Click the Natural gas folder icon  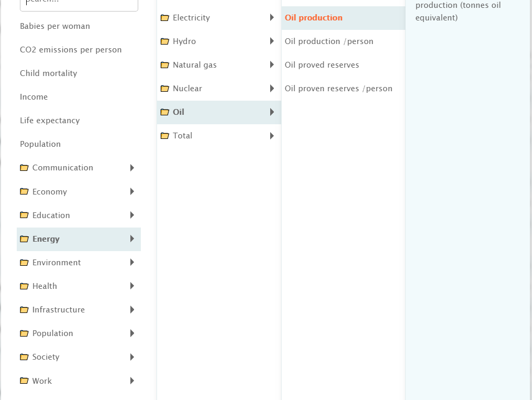(164, 65)
